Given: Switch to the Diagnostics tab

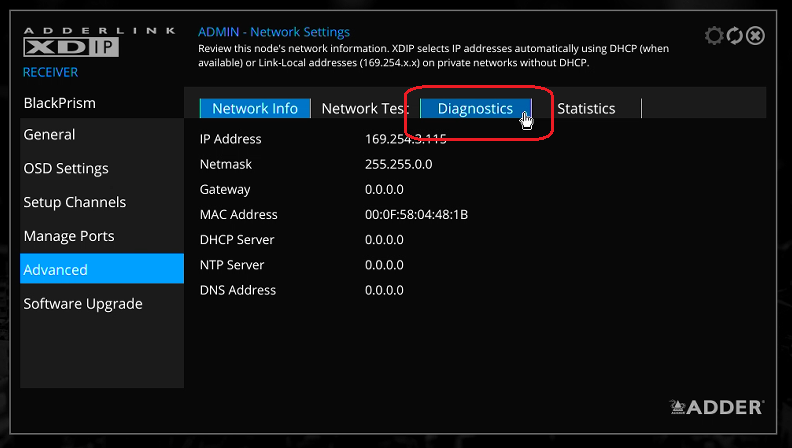Looking at the screenshot, I should coord(475,108).
